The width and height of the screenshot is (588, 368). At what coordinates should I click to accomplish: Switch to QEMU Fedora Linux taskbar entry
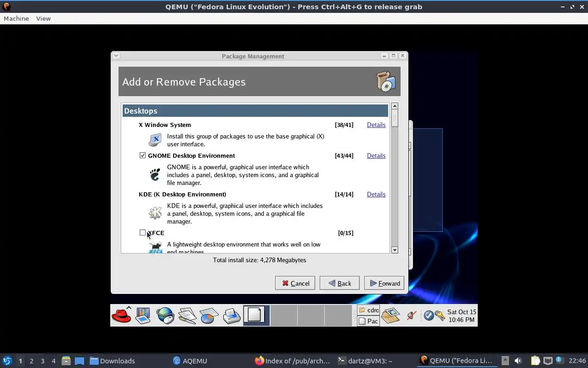click(457, 361)
